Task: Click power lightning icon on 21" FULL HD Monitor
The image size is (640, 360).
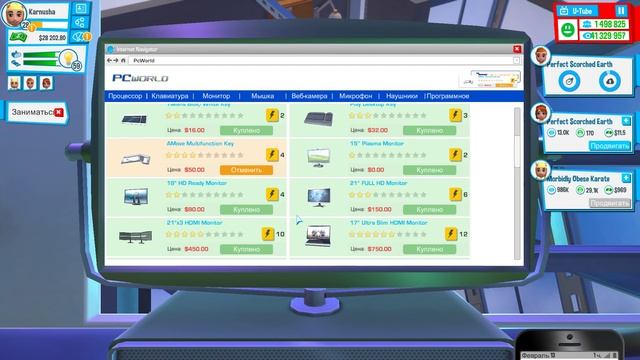Action: (x=455, y=195)
